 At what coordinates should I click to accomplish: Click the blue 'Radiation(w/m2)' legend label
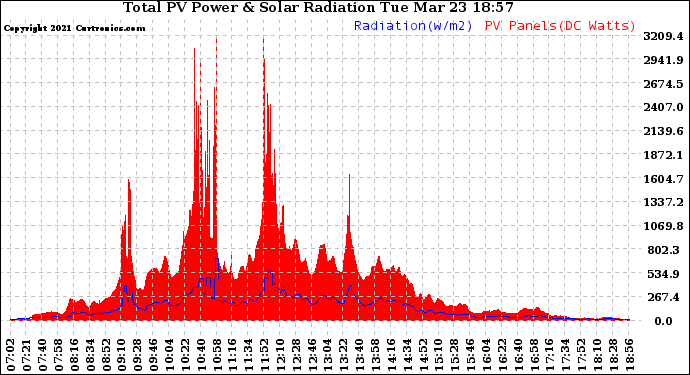413,26
